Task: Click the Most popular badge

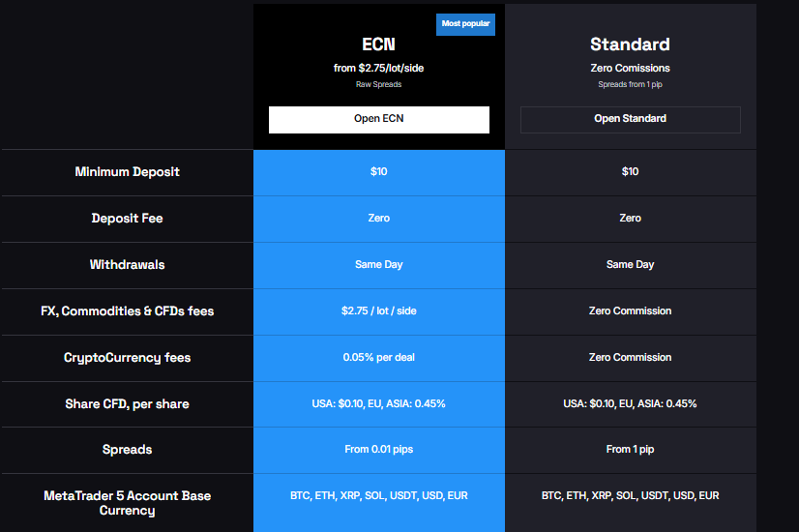Action: (x=465, y=23)
